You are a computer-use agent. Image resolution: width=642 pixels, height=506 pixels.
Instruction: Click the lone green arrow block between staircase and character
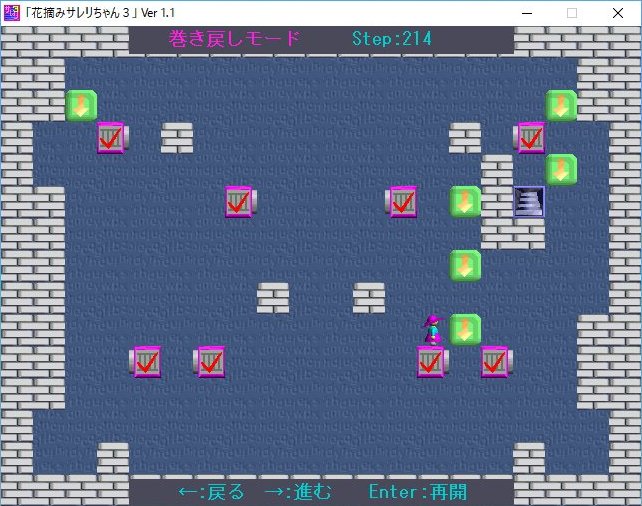click(x=465, y=265)
